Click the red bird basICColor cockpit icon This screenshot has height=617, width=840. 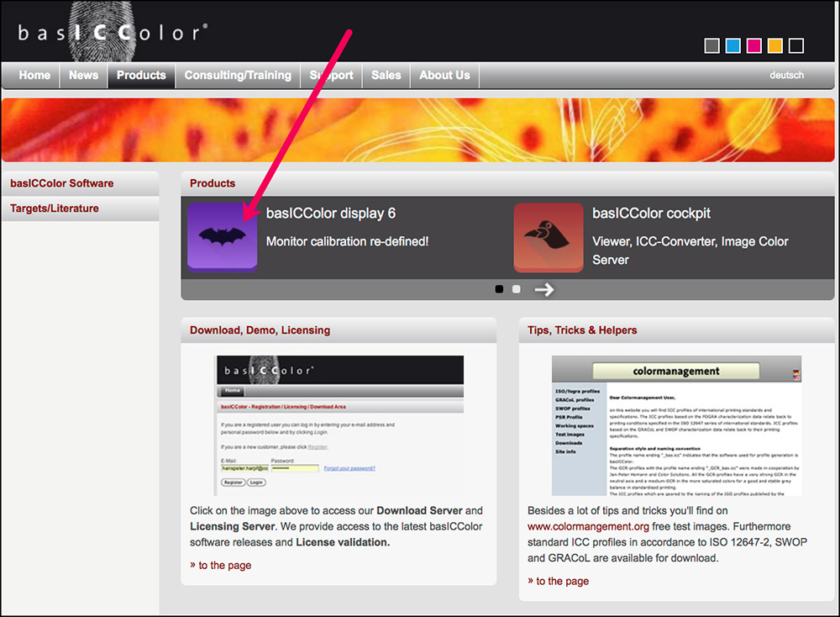click(548, 237)
